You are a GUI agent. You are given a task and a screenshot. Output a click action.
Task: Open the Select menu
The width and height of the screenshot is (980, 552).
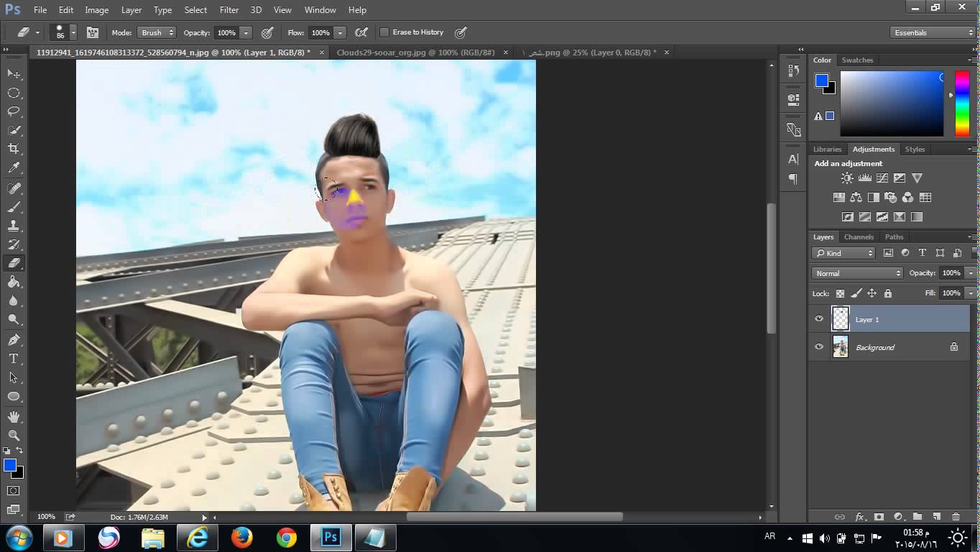coord(195,10)
